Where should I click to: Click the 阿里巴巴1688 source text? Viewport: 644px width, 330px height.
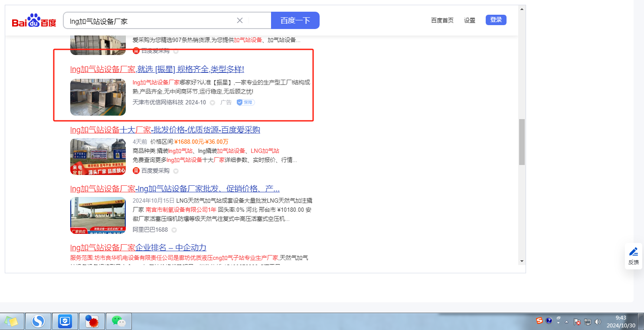150,230
